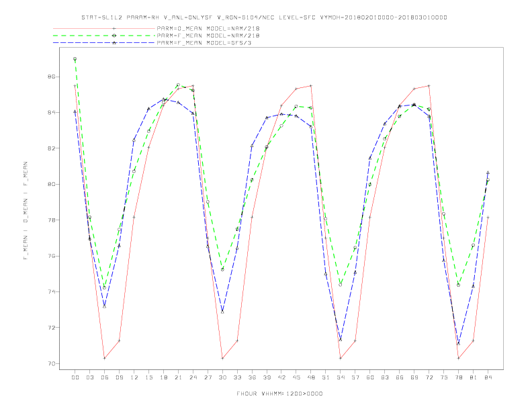Click x-axis tick label 24
Image resolution: width=532 pixels, height=411 pixels.
coord(193,377)
